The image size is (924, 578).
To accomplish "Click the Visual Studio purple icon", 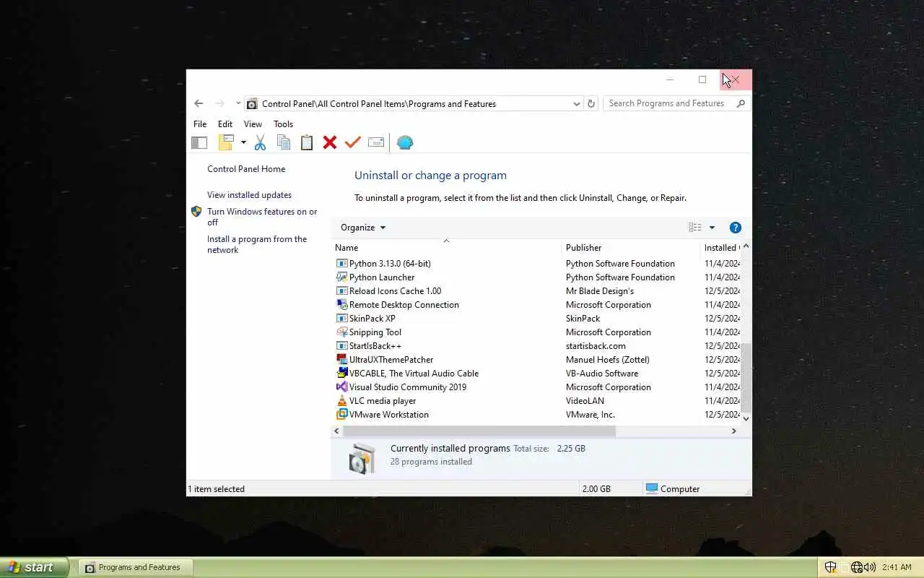I will [x=342, y=387].
